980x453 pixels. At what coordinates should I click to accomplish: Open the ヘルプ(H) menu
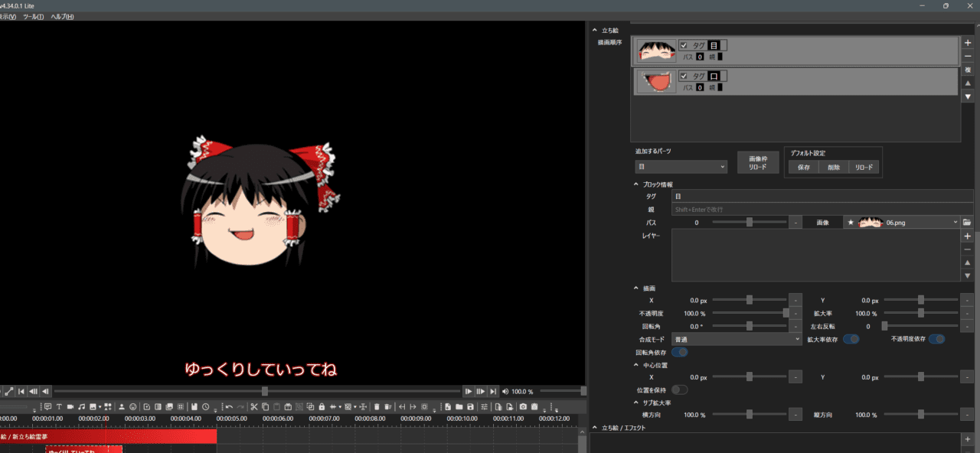(62, 16)
